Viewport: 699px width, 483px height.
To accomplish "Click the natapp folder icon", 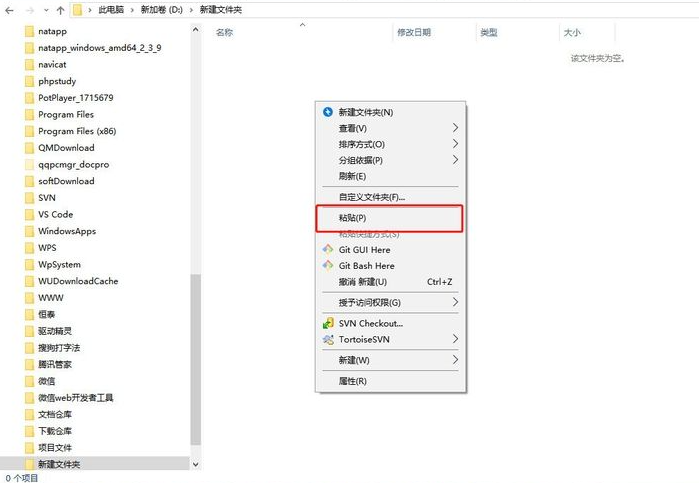I will click(x=29, y=31).
